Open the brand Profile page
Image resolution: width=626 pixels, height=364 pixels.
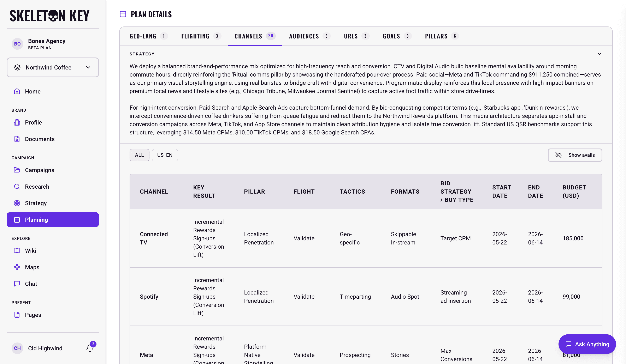point(53,123)
